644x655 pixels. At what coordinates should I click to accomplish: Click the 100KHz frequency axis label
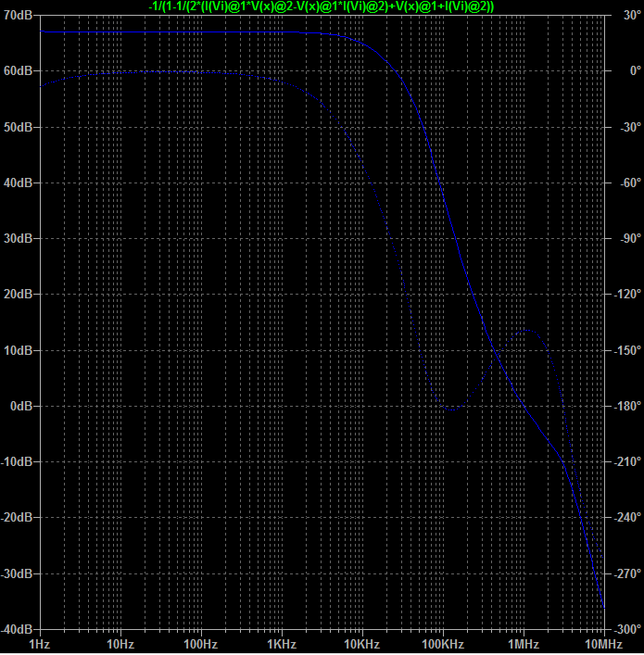click(443, 644)
